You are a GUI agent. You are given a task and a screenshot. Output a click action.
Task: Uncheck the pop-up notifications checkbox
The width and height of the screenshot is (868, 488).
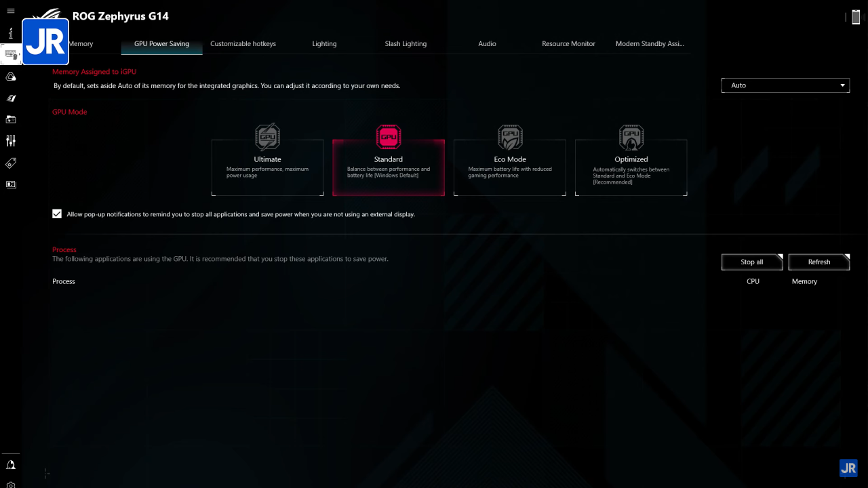(x=57, y=214)
